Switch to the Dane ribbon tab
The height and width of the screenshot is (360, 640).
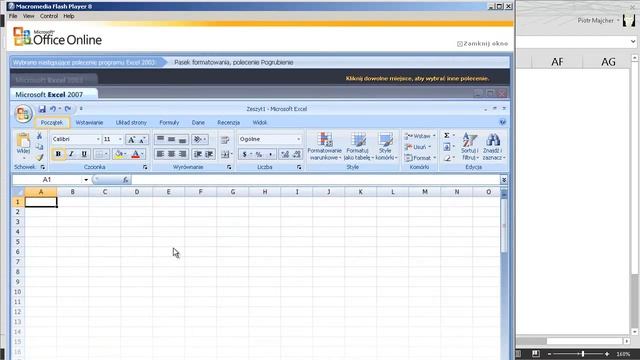198,122
